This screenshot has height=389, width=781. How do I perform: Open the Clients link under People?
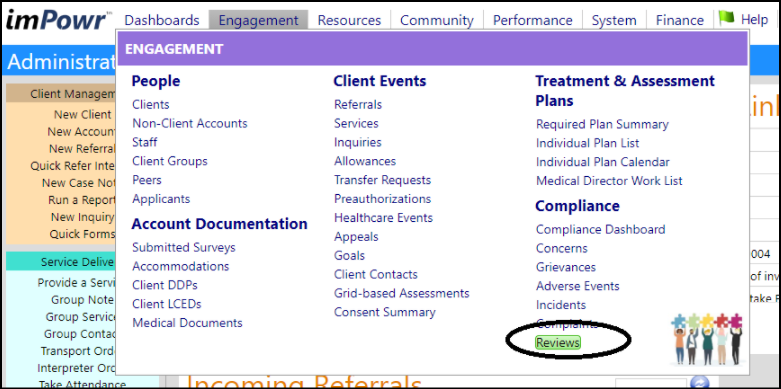(x=151, y=105)
